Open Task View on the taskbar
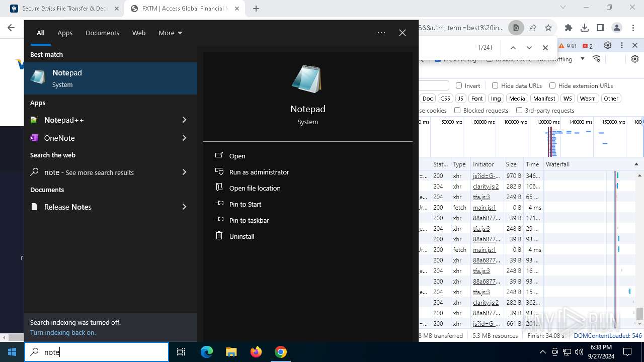Screen dimensions: 644x362 [181, 352]
